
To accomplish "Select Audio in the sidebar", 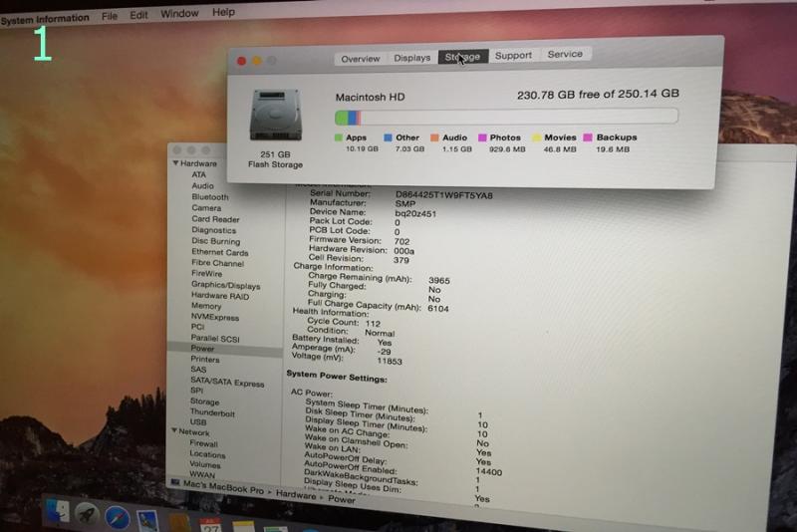I will 203,186.
